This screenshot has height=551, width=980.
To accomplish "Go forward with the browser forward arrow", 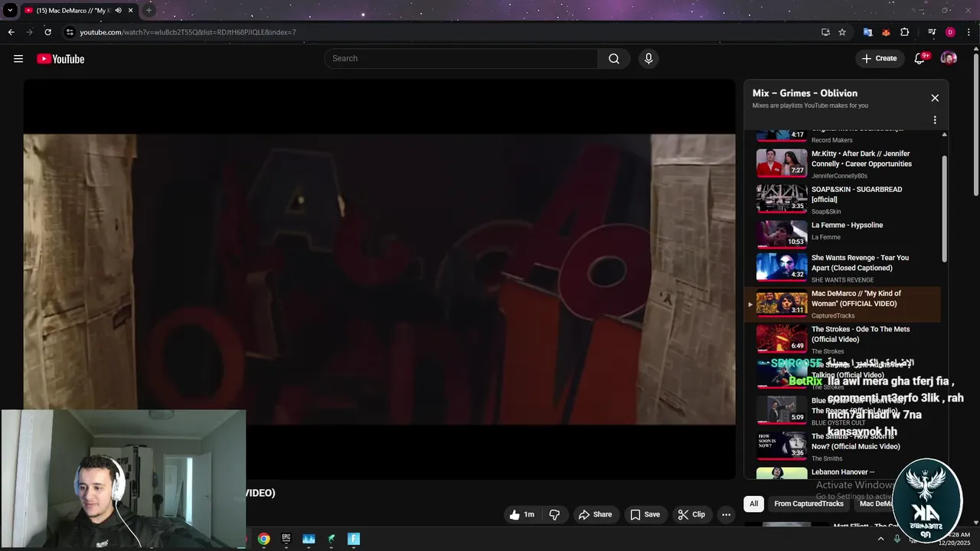I will click(29, 32).
